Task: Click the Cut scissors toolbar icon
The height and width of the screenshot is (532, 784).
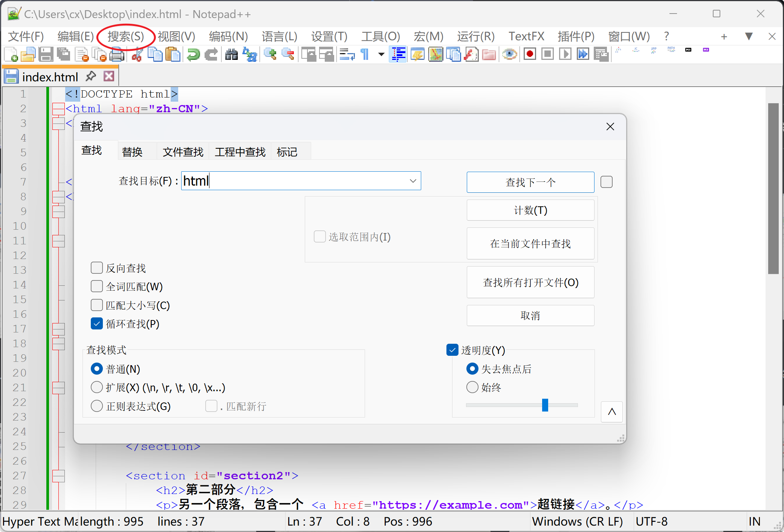Action: click(137, 55)
